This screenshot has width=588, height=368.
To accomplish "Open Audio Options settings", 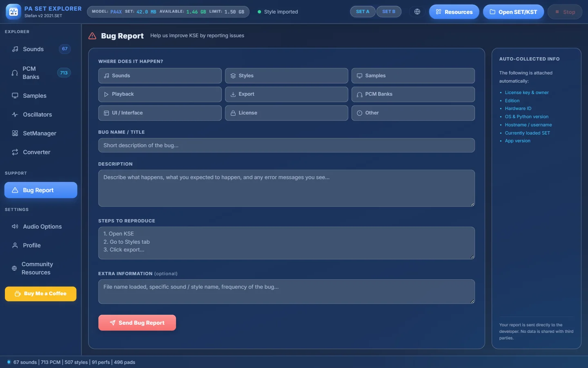I will tap(41, 227).
